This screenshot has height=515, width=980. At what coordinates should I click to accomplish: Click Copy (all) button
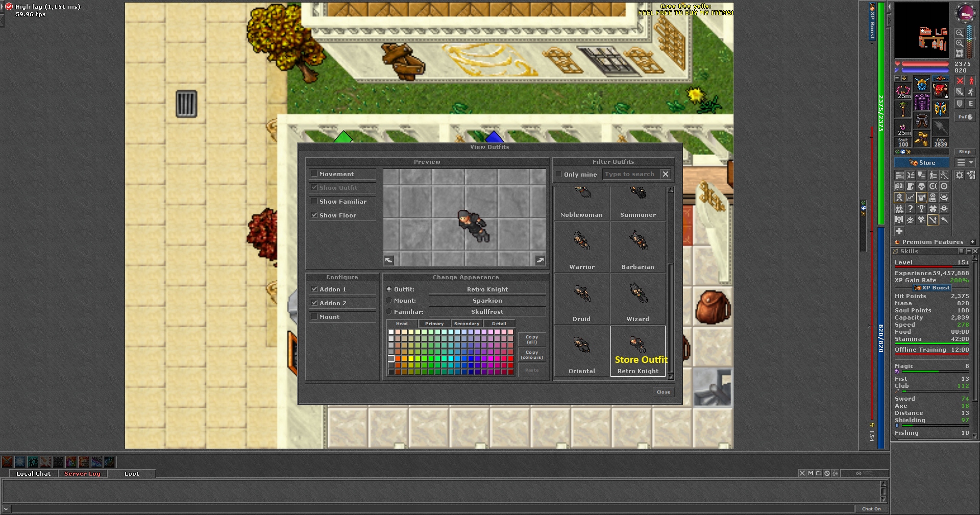coord(532,339)
